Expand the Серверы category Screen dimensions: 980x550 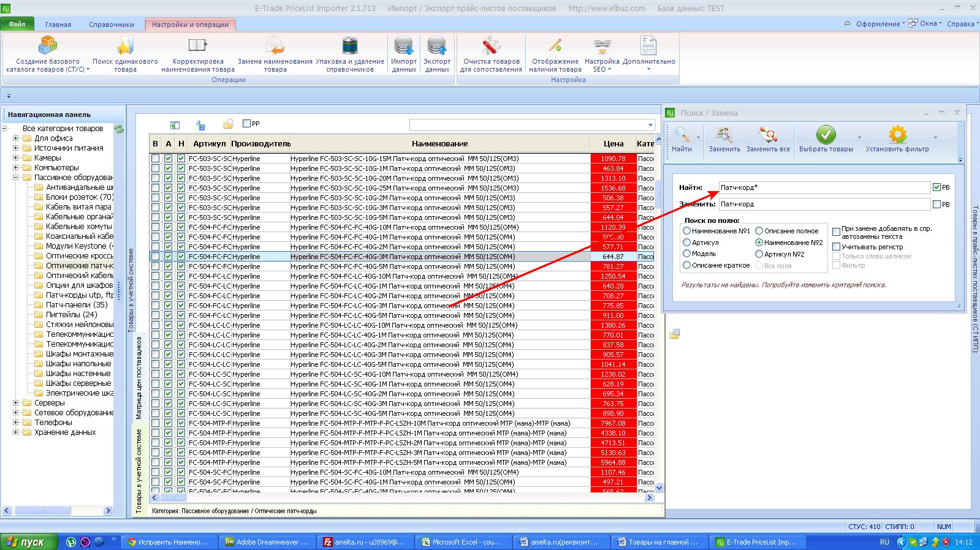coord(16,403)
